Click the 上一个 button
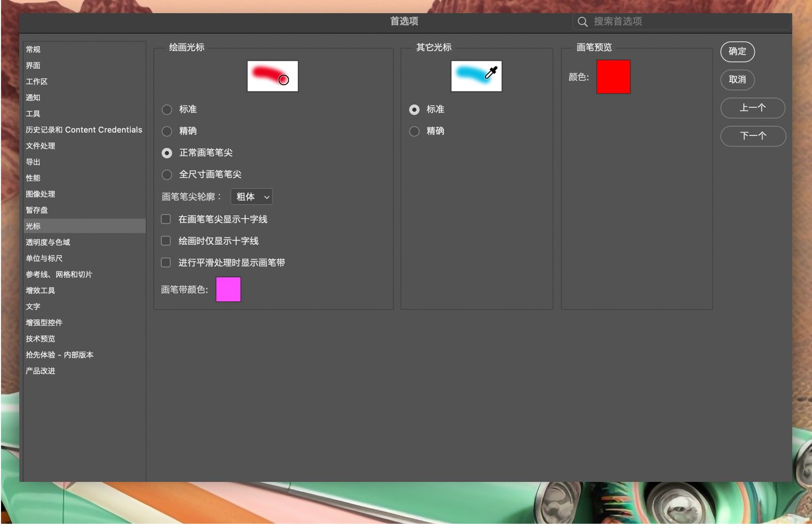The height and width of the screenshot is (524, 812). pyautogui.click(x=753, y=108)
